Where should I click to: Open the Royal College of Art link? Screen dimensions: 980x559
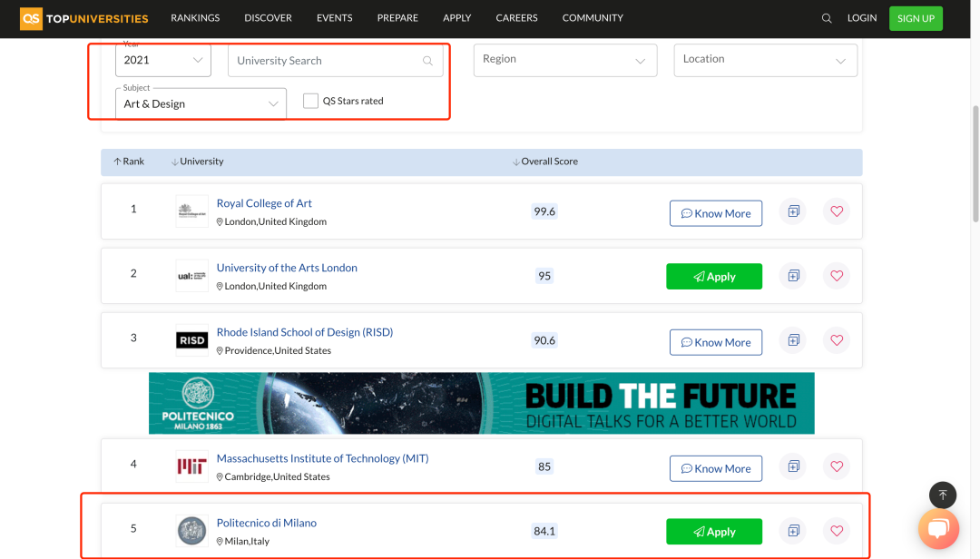264,203
